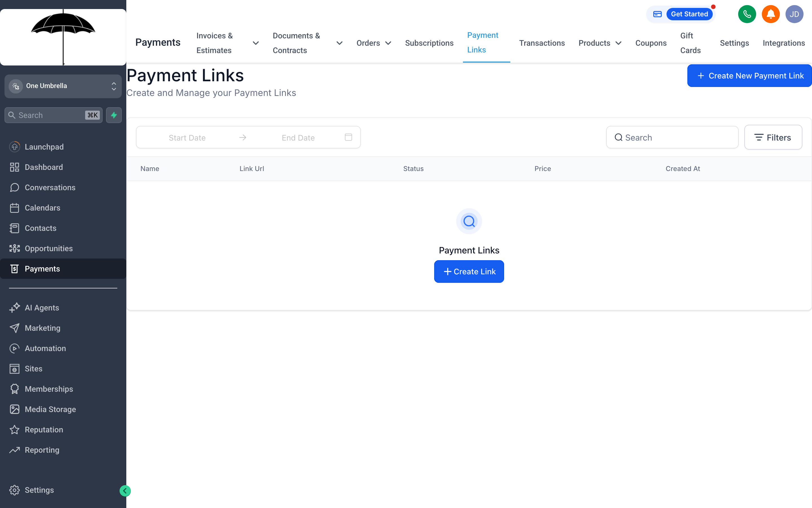This screenshot has width=812, height=508.
Task: Click the Automation play-circle icon
Action: 14,349
